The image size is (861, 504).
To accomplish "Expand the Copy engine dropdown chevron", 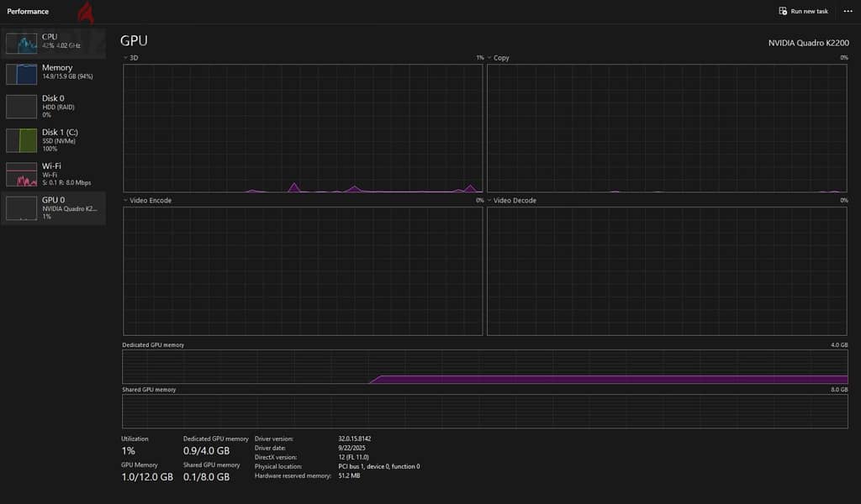I will pos(489,58).
